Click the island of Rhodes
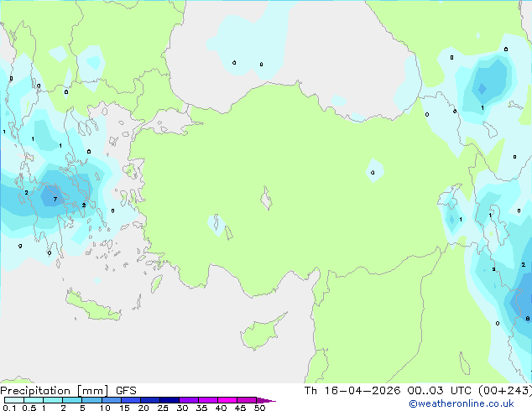The image size is (532, 411). pyautogui.click(x=156, y=284)
